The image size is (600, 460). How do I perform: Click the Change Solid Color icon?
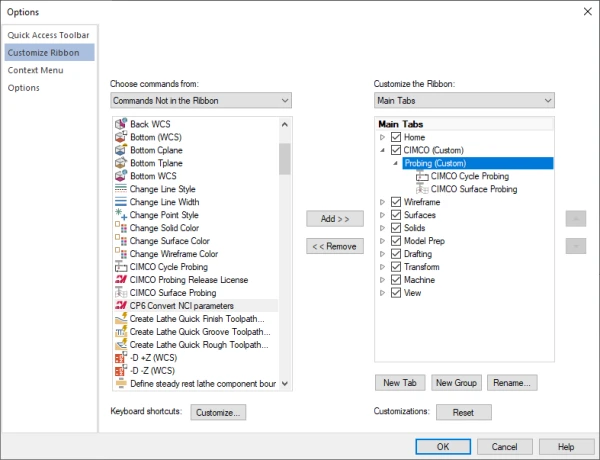tap(120, 228)
